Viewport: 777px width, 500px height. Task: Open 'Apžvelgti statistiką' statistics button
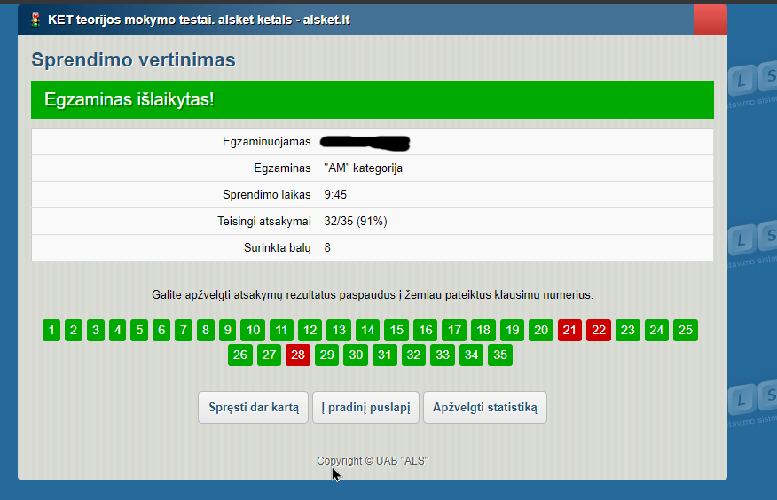(485, 407)
